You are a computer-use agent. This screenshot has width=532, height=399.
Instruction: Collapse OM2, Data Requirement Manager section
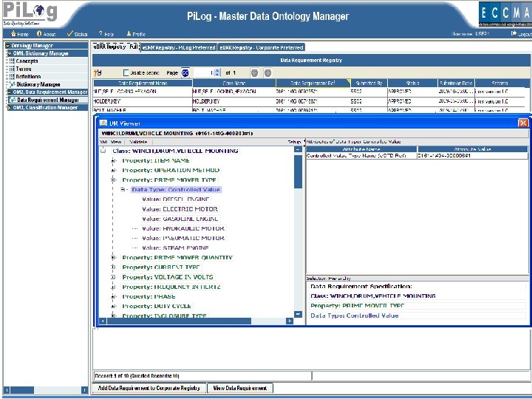coord(10,92)
